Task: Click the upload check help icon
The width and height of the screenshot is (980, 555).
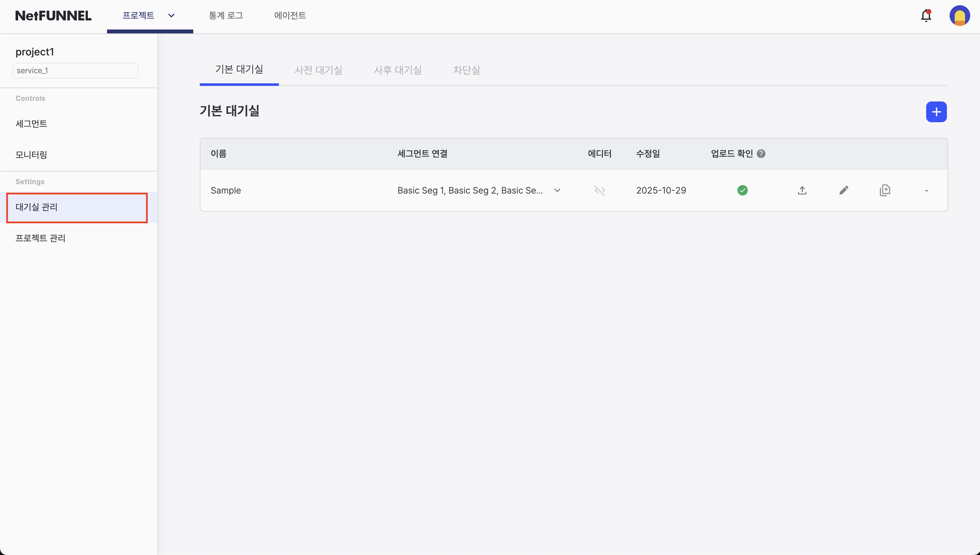Action: (761, 154)
